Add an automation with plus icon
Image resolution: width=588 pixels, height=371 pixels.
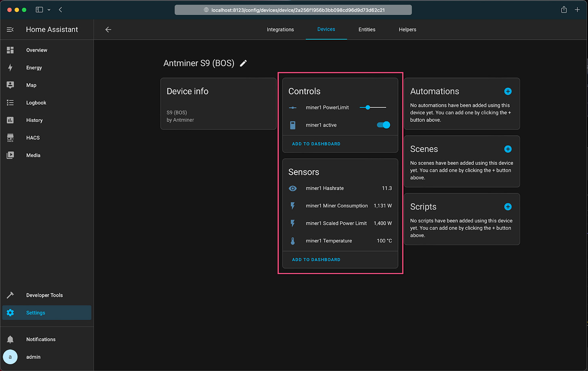point(508,91)
